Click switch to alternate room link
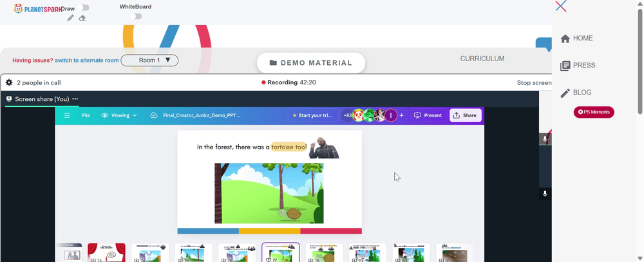 pyautogui.click(x=87, y=61)
